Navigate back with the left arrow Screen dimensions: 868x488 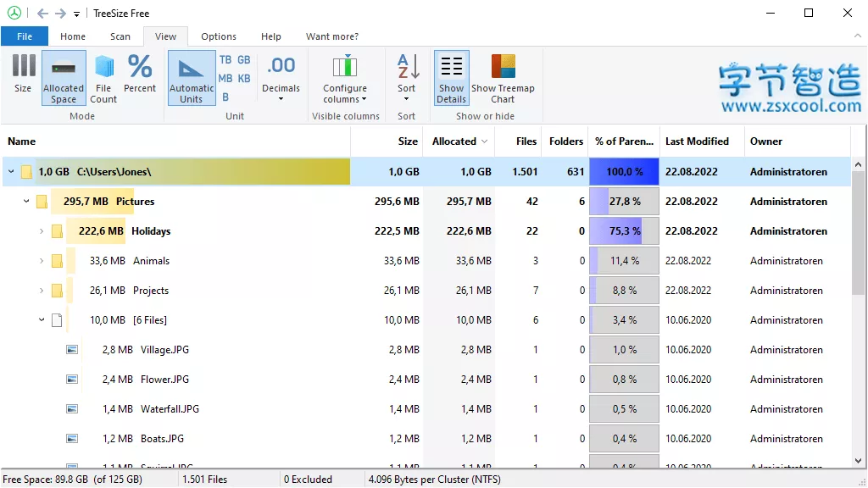42,14
